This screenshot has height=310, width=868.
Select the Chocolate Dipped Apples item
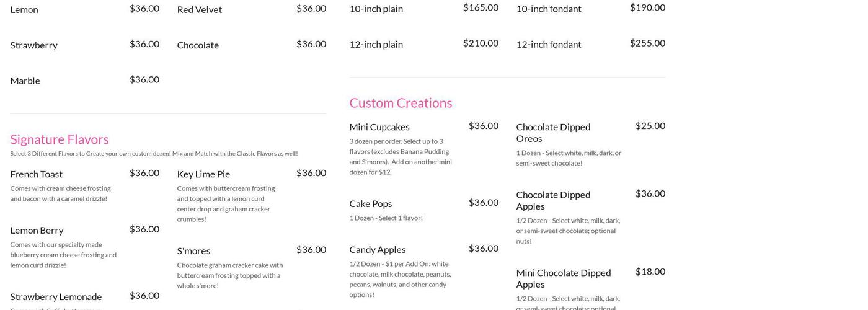[553, 200]
